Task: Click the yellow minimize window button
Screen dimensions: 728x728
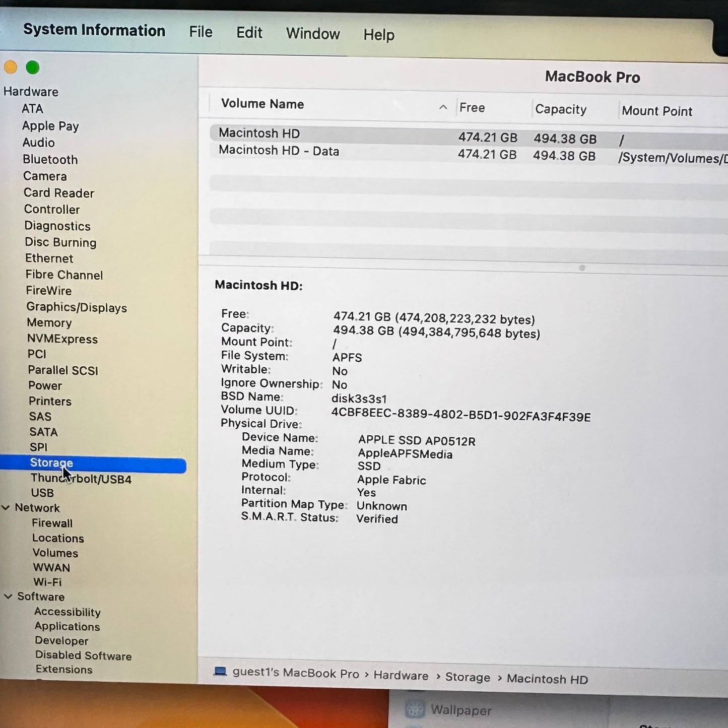Action: click(x=11, y=67)
